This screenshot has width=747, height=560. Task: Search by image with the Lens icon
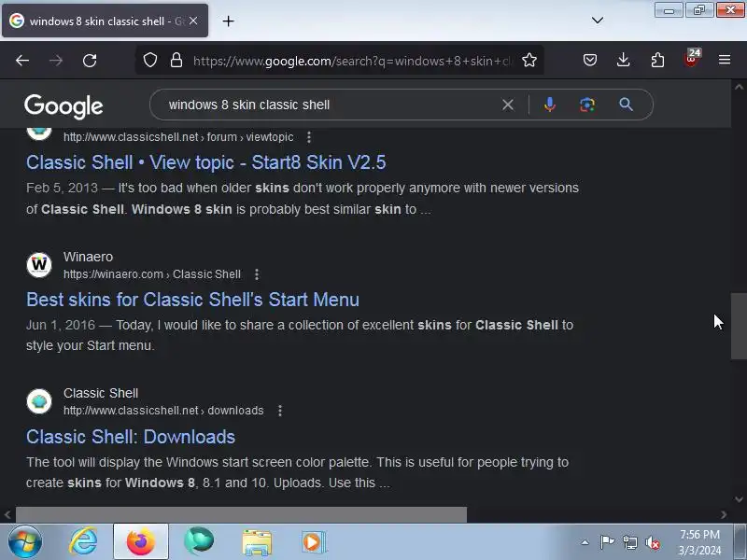[x=587, y=105]
